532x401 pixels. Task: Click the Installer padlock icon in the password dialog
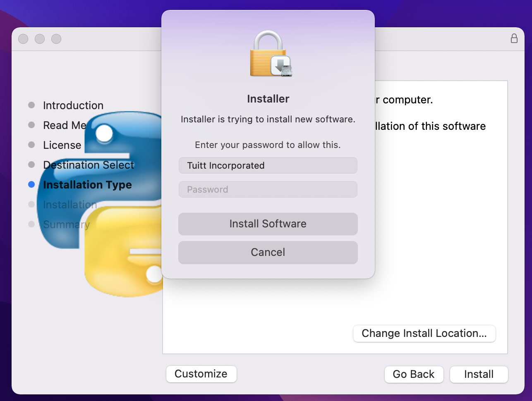point(271,53)
